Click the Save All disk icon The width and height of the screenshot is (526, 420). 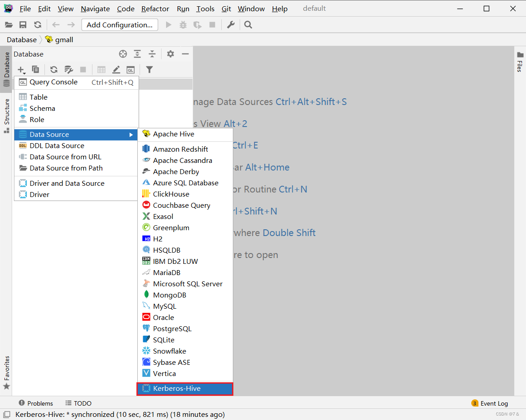[x=23, y=25]
